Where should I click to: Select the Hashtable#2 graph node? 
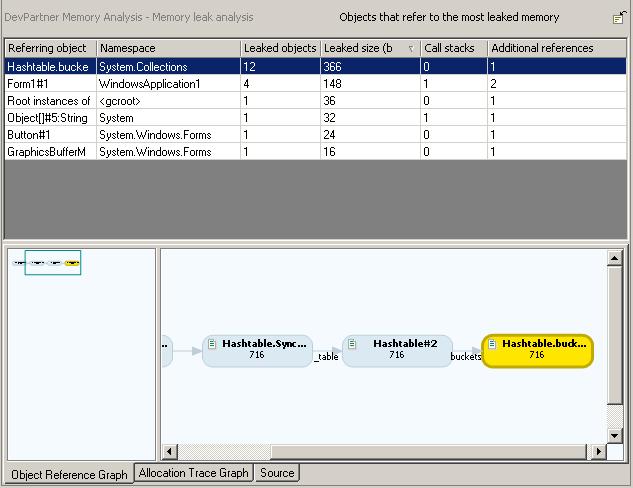(396, 350)
